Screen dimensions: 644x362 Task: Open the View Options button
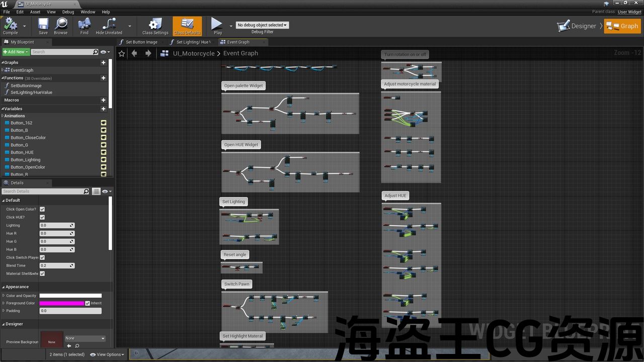click(109, 354)
